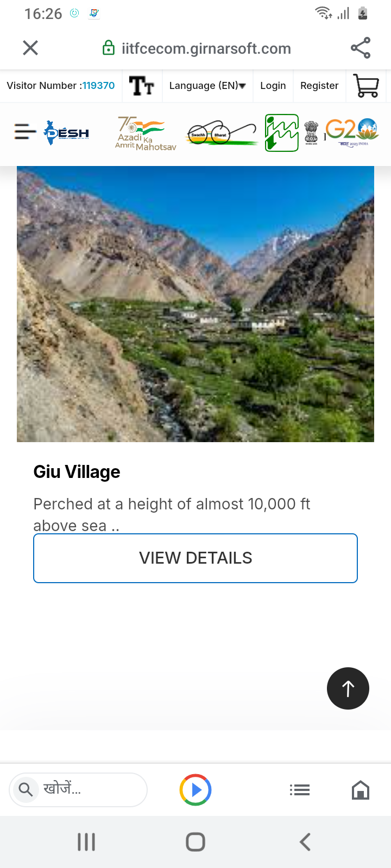Click the G20 India logo
391x868 pixels.
(351, 132)
